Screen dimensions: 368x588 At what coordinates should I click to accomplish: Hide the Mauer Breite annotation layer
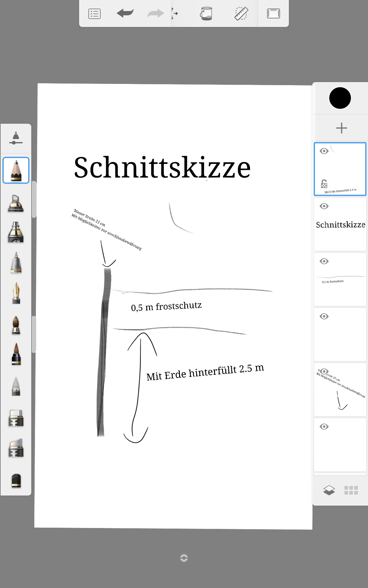324,371
